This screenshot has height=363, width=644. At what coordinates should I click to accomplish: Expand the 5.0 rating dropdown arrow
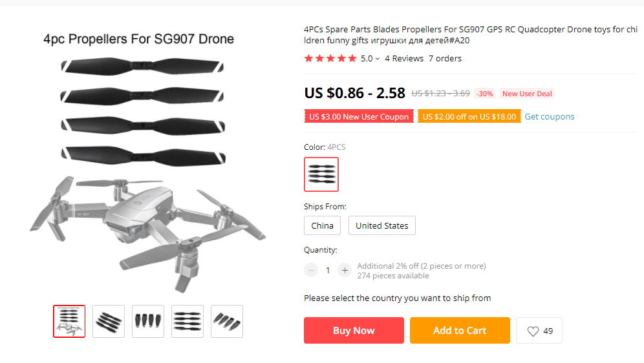click(x=378, y=59)
